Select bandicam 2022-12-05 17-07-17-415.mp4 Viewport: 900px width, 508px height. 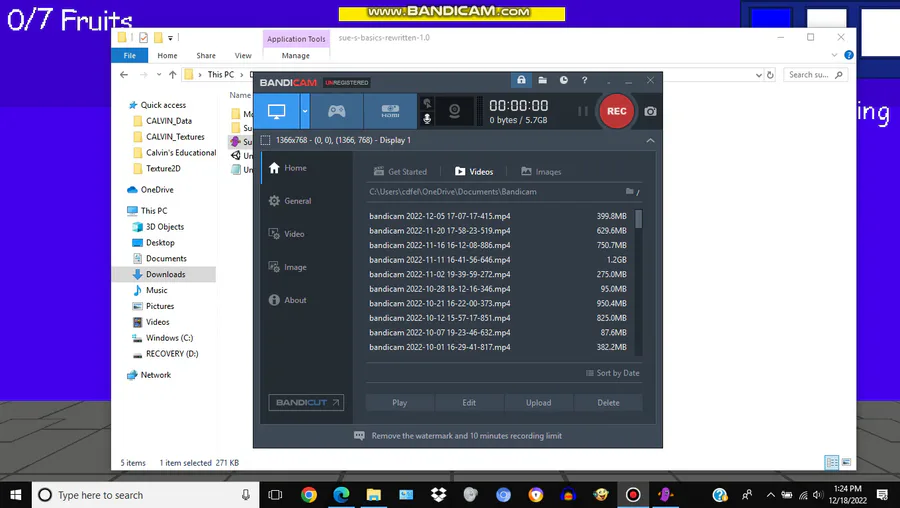498,216
